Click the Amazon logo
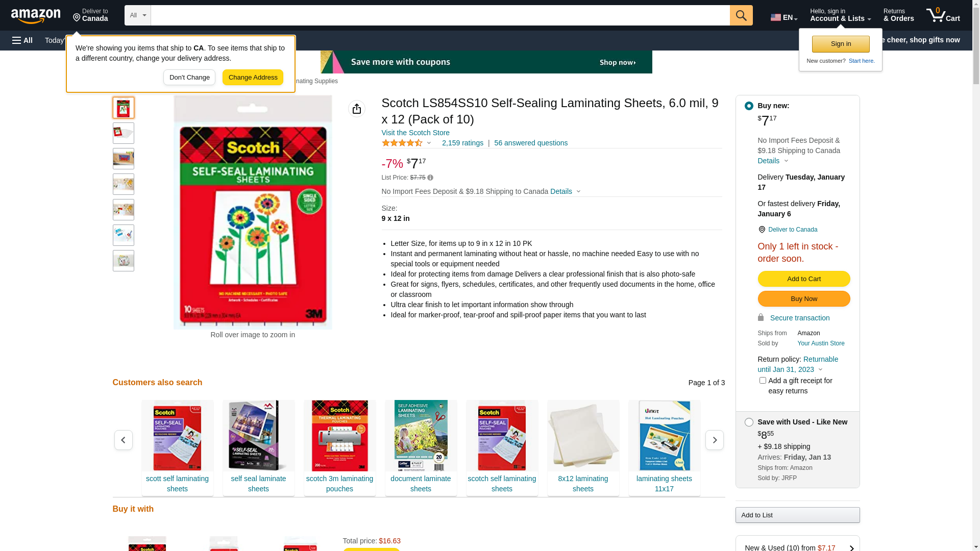This screenshot has width=980, height=551. click(36, 16)
